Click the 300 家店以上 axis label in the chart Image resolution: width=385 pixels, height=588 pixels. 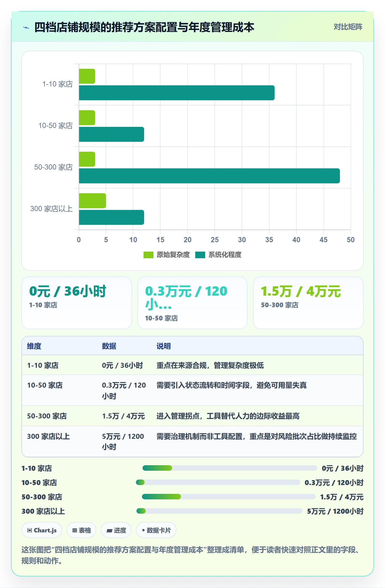[51, 209]
